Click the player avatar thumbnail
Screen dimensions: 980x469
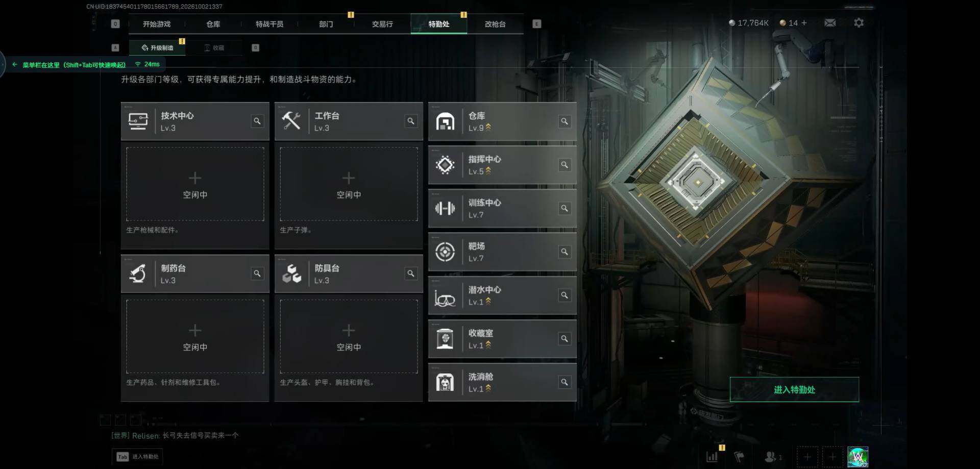(857, 457)
